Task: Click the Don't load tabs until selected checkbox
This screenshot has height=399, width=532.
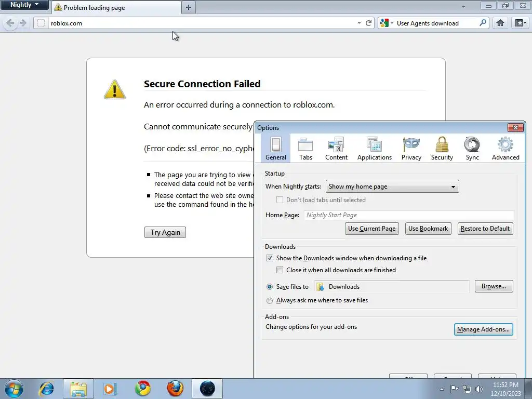Action: tap(280, 200)
